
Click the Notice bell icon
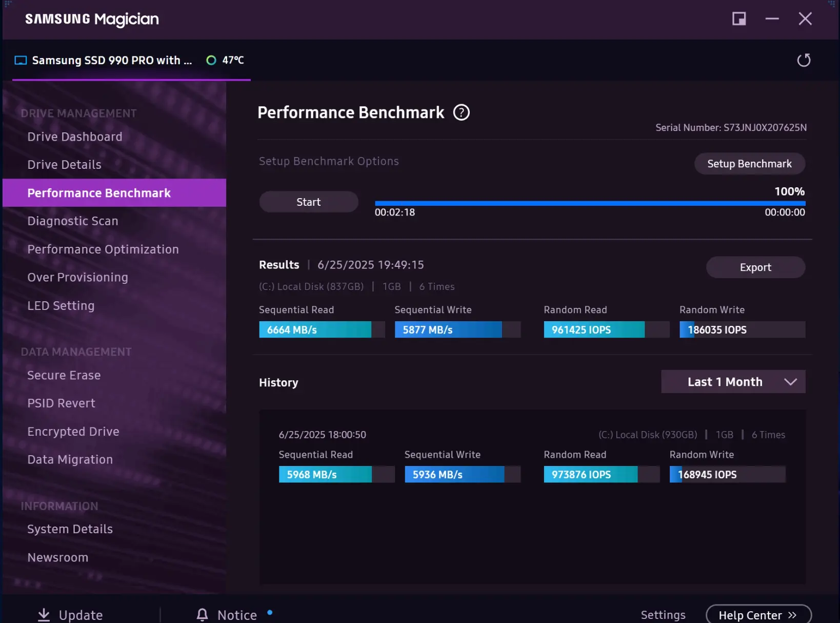coord(203,615)
